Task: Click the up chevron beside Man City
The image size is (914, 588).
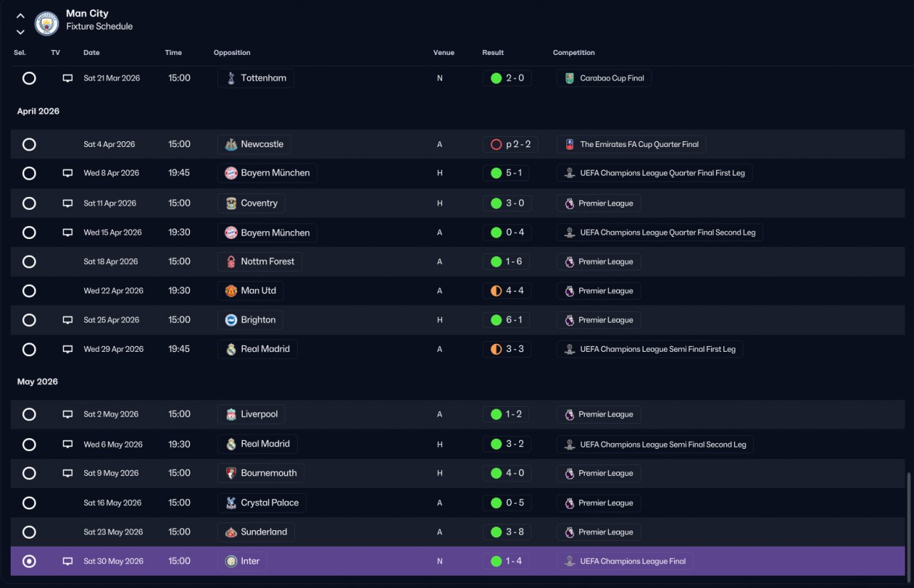Action: pyautogui.click(x=20, y=16)
